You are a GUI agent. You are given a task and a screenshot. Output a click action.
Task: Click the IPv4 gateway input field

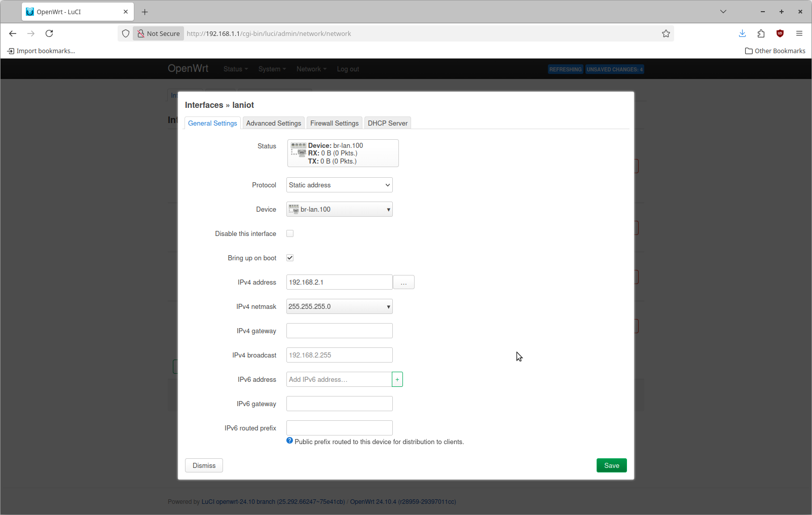[339, 331]
